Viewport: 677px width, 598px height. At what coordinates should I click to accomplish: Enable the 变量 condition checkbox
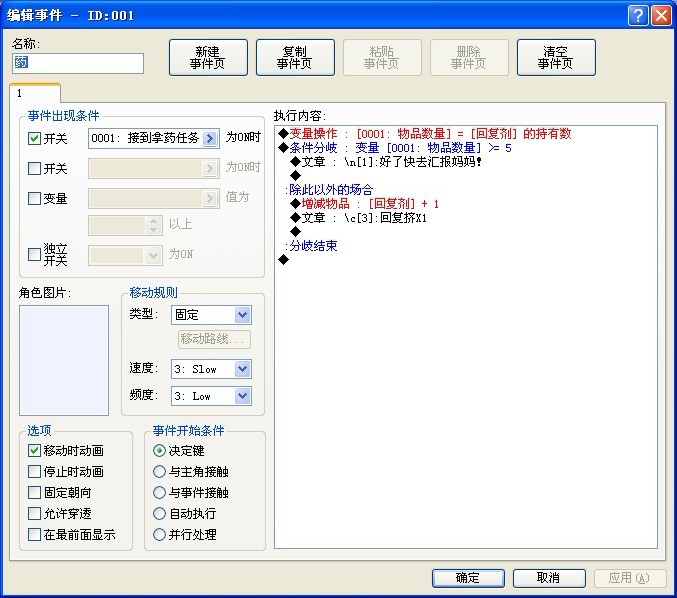click(34, 198)
